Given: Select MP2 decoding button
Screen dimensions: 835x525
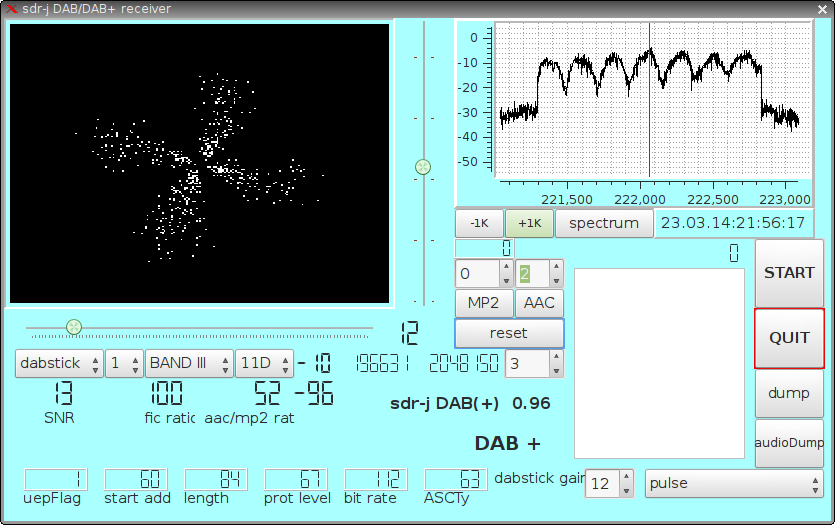Looking at the screenshot, I should coord(484,303).
